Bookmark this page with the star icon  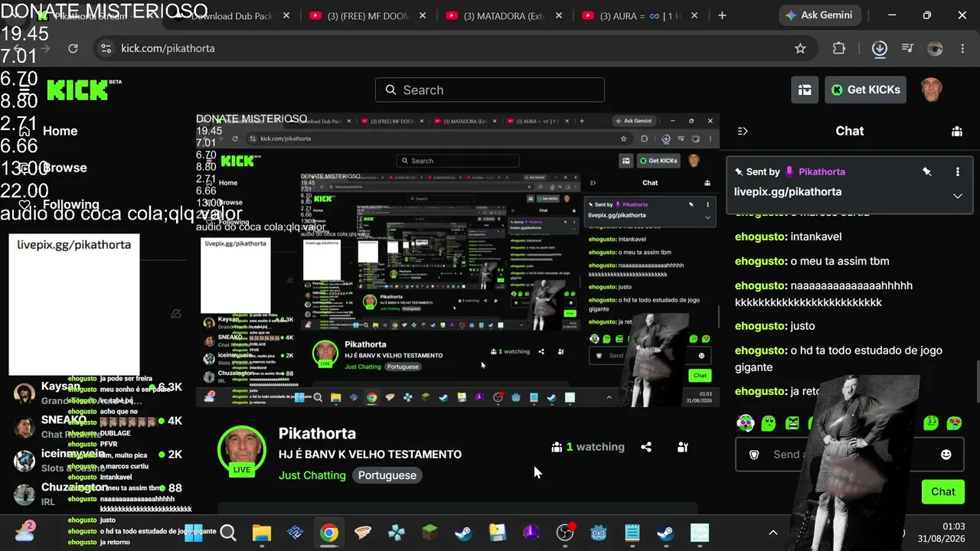pyautogui.click(x=800, y=48)
